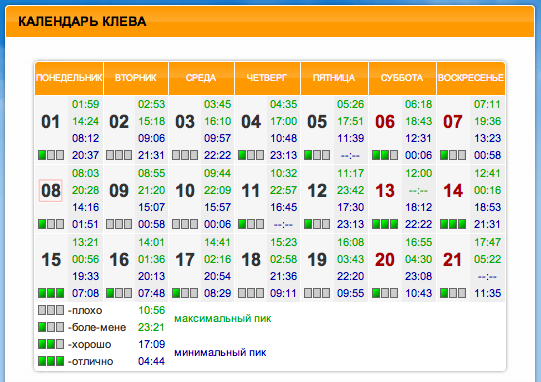The height and width of the screenshot is (382, 541).
Task: Click the legend time 10:56
Action: [151, 310]
